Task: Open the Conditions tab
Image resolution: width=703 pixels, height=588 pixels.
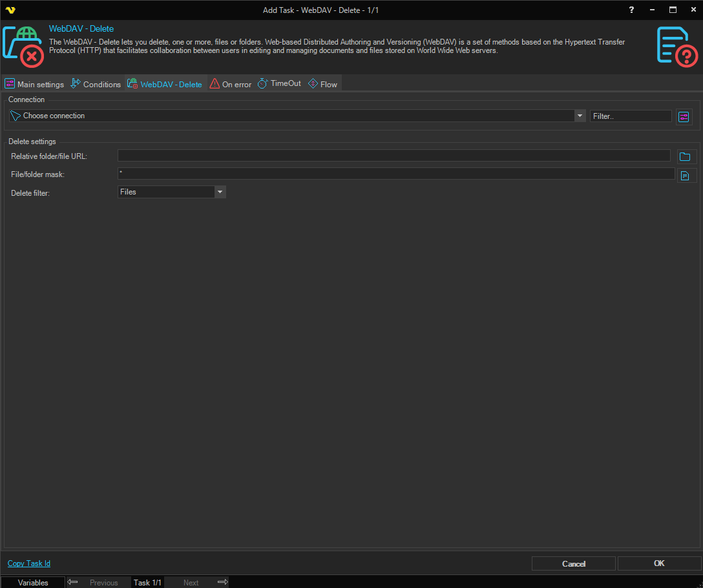Action: (96, 84)
